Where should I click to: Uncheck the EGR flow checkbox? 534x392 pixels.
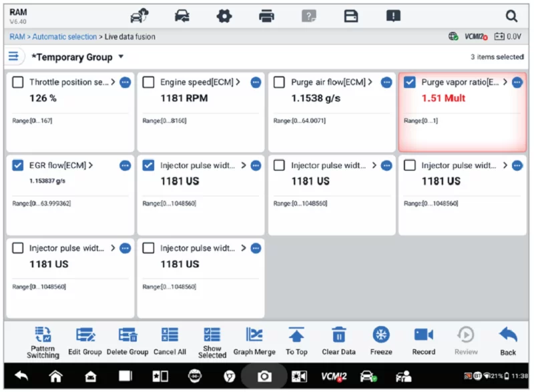[18, 165]
